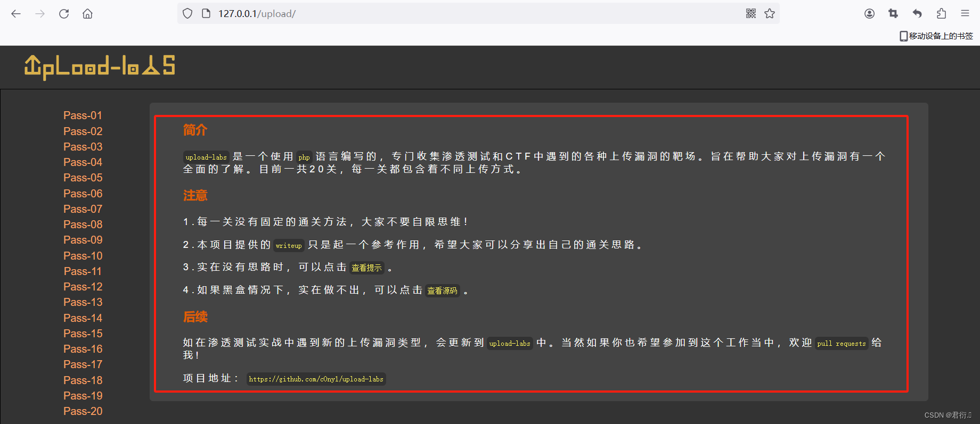
Task: Open Pass-03 in sidebar
Action: [x=83, y=147]
